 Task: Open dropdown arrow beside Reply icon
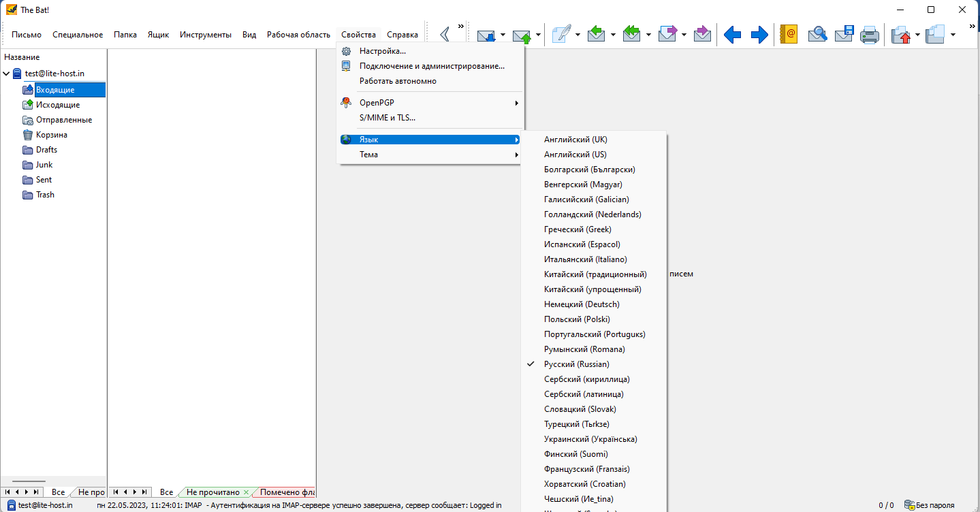coord(614,35)
